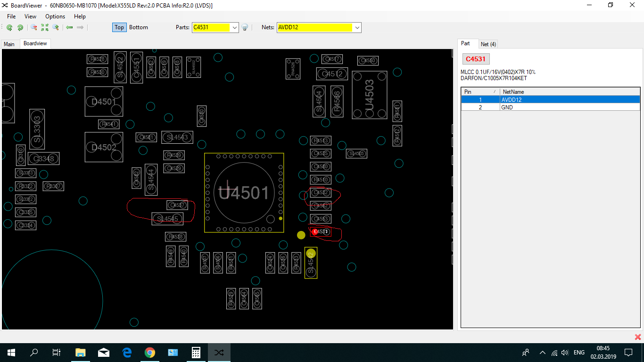Open the volume speaker tray icon
The height and width of the screenshot is (362, 644).
tap(565, 352)
